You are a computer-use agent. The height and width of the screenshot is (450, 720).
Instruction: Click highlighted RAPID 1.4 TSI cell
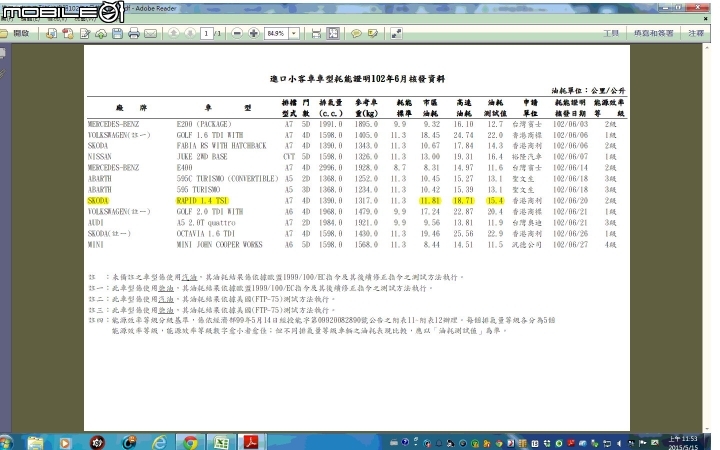click(202, 201)
